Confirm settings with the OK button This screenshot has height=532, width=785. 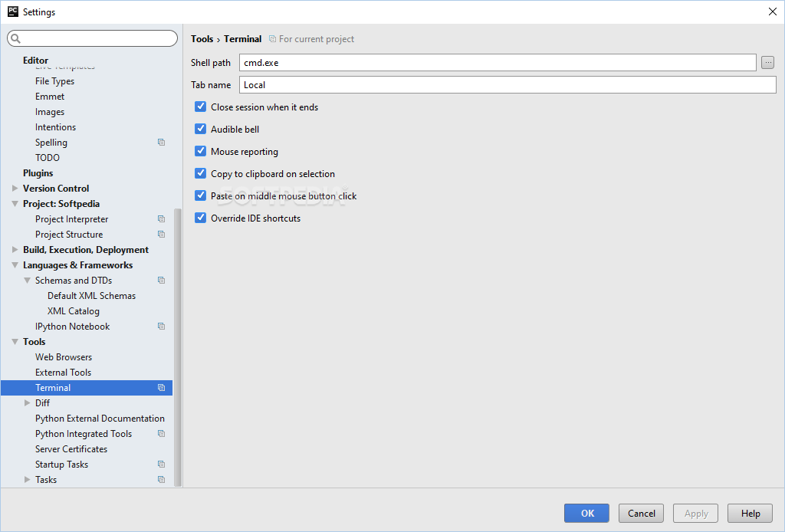point(586,513)
